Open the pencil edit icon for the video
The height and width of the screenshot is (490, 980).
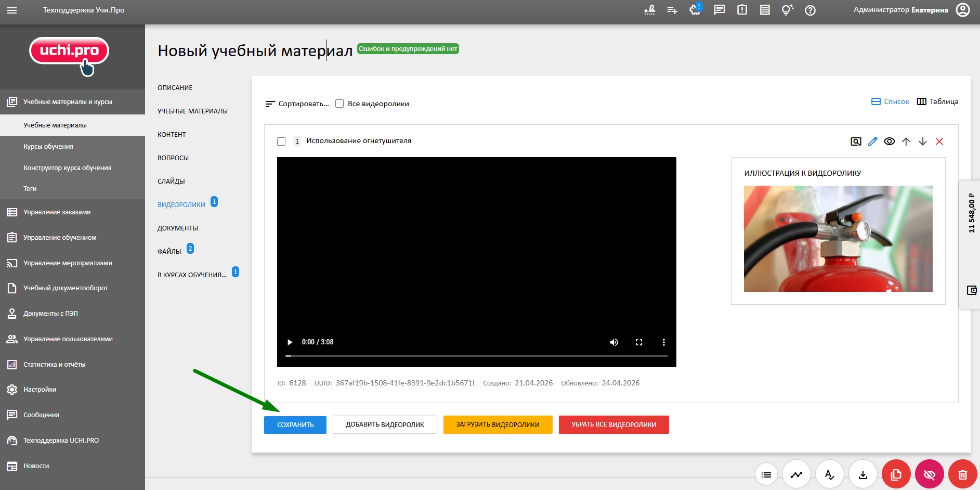[873, 141]
